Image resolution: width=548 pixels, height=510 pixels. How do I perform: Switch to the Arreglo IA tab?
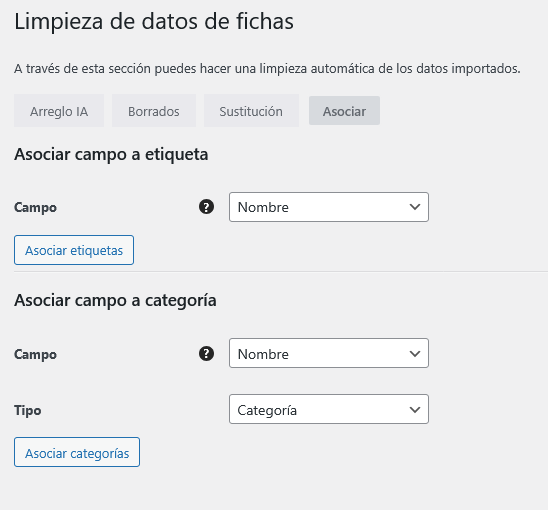[x=59, y=111]
